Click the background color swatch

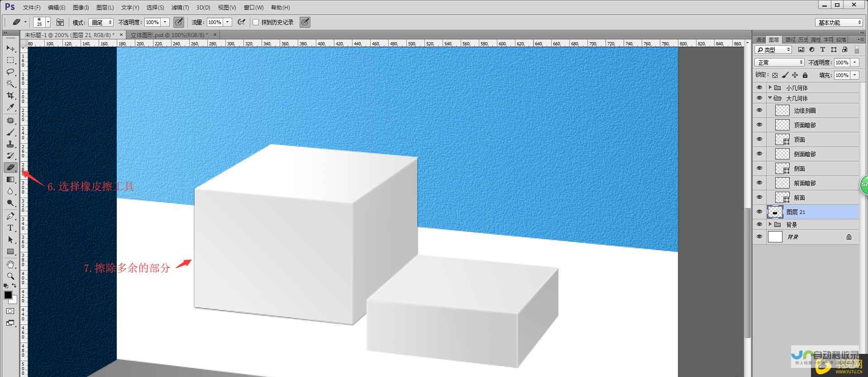tap(14, 300)
